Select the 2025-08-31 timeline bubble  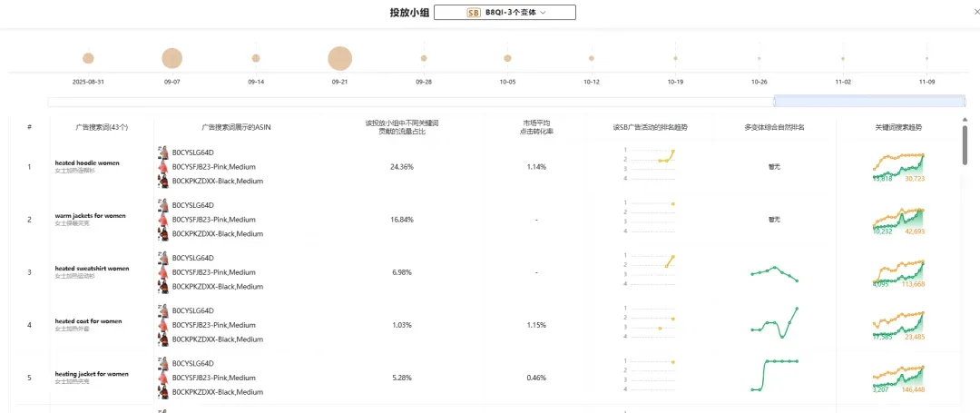coord(88,58)
